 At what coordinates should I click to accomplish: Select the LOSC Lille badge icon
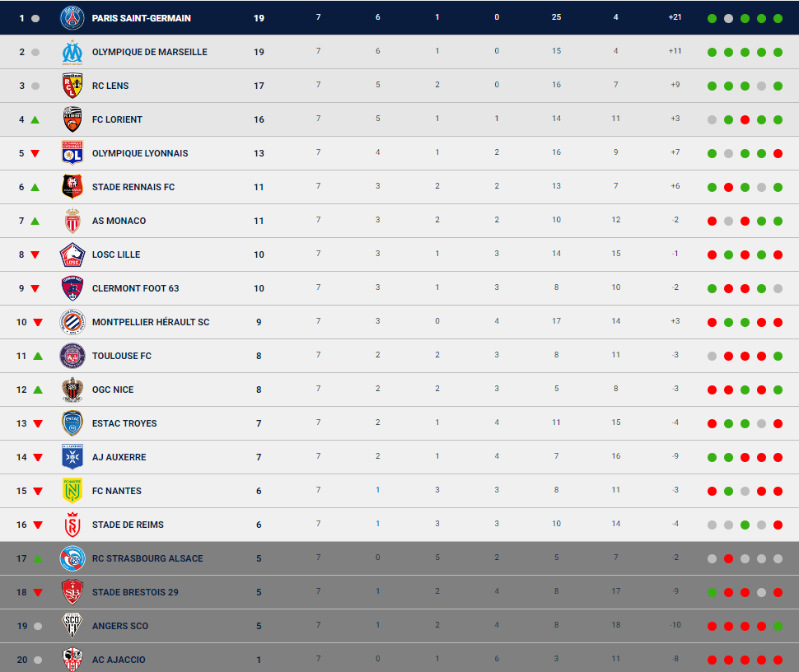[x=72, y=254]
